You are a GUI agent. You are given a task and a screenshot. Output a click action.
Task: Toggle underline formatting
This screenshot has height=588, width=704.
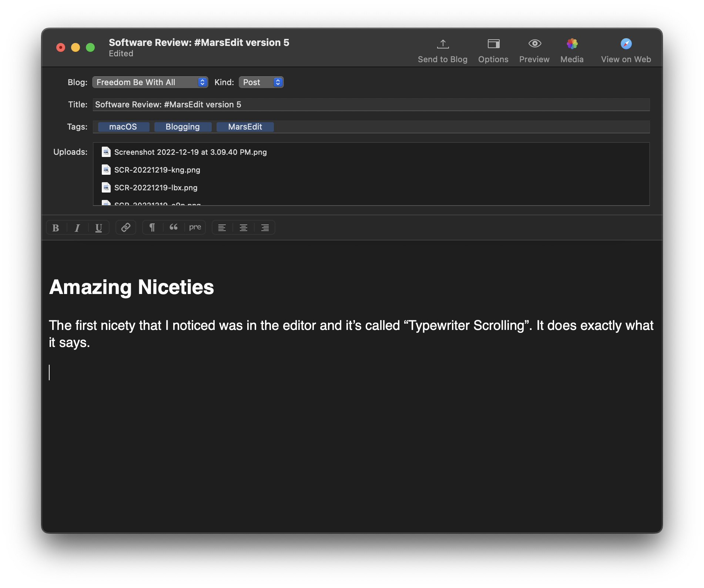[x=98, y=228]
